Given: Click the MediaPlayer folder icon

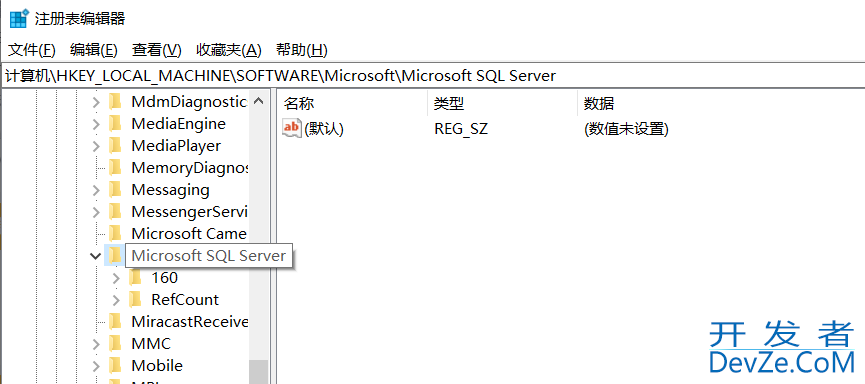Looking at the screenshot, I should (x=115, y=146).
